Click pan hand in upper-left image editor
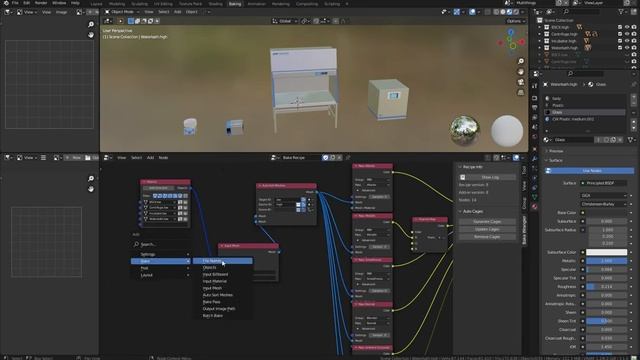 [x=91, y=35]
